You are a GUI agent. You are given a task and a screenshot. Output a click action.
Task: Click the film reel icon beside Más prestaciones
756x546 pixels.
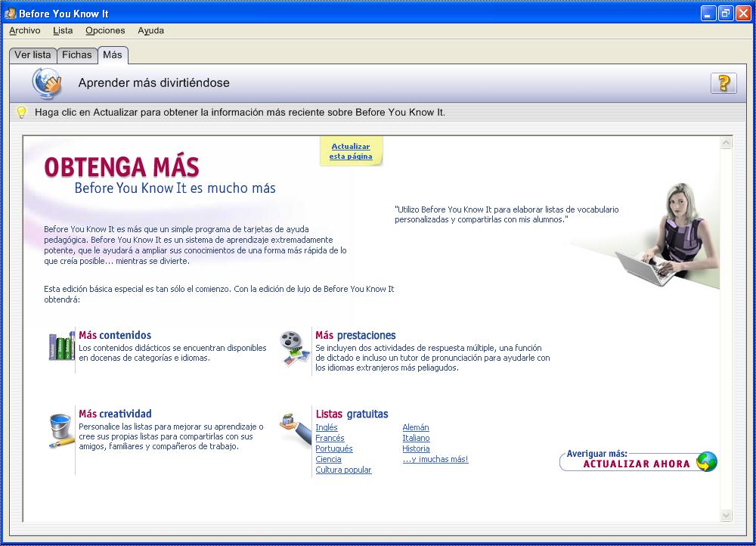point(295,347)
